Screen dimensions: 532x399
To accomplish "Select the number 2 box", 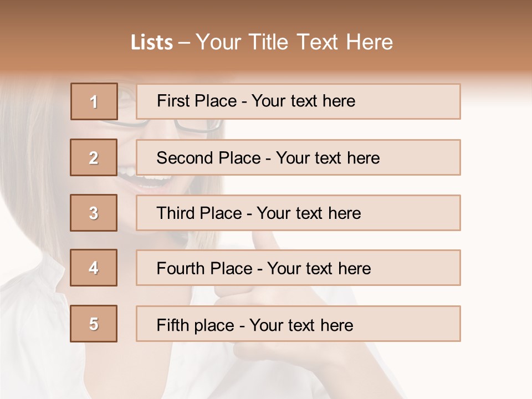I will coord(94,157).
